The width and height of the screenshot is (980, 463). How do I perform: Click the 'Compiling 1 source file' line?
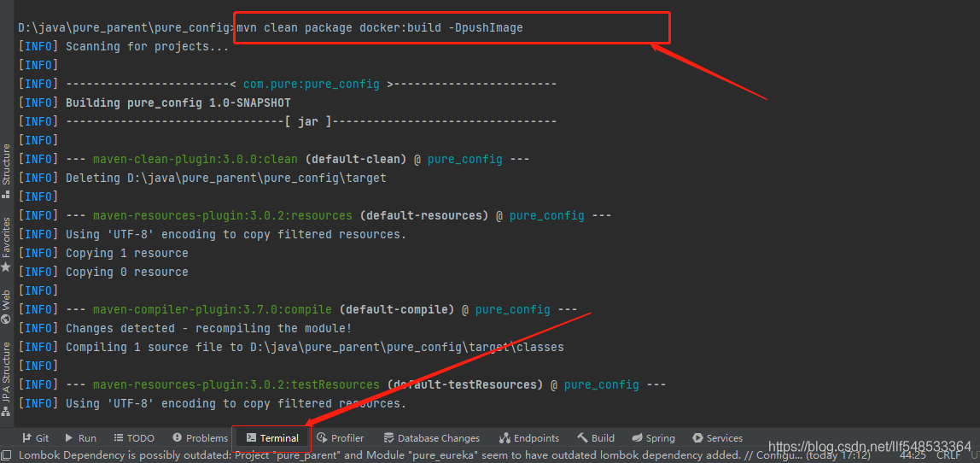coord(291,347)
